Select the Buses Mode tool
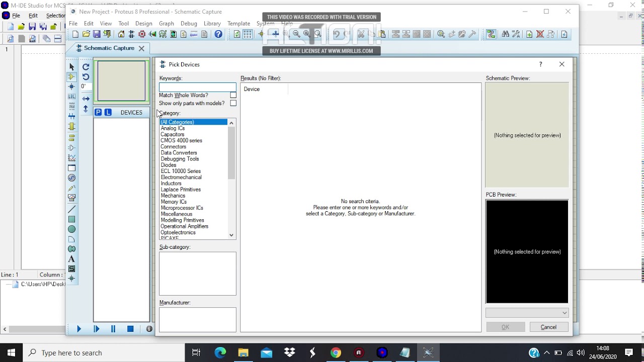The height and width of the screenshot is (362, 644). point(71,117)
